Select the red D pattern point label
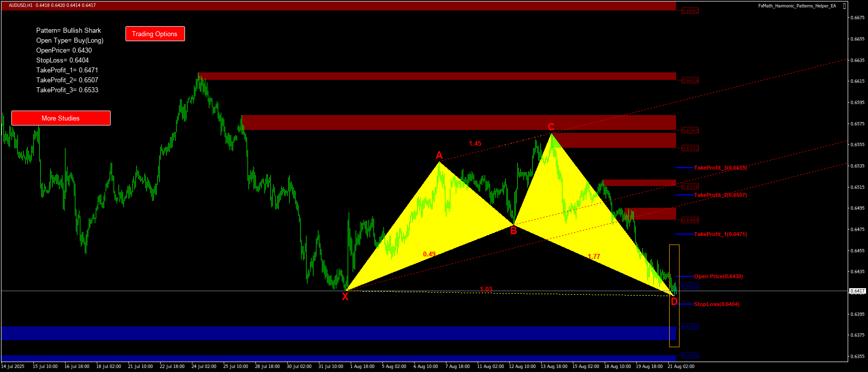This screenshot has height=372, width=868. tap(674, 302)
